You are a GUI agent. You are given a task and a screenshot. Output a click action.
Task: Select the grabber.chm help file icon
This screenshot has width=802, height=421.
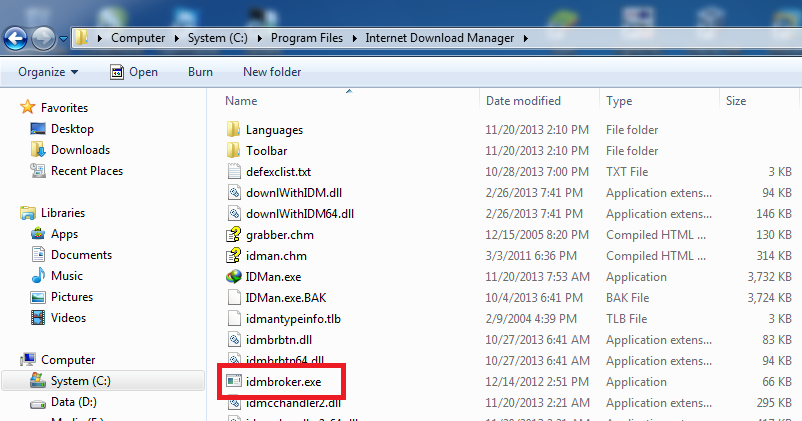[x=234, y=234]
